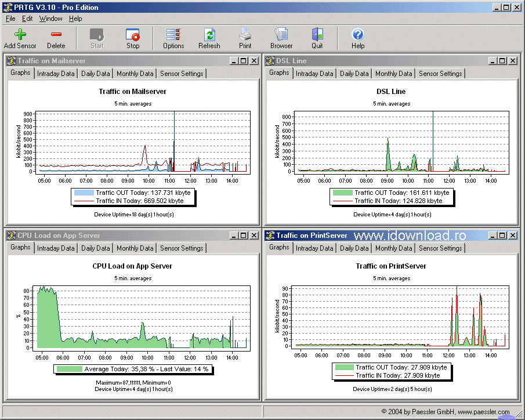Switch to Intraday Data tab in Traffic on PrintServer
The width and height of the screenshot is (525, 420).
314,248
